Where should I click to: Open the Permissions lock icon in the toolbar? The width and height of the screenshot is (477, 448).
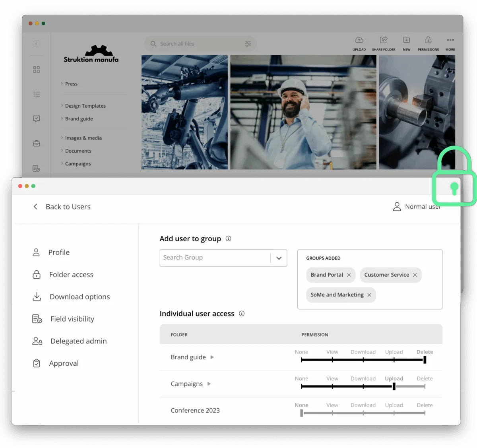tap(428, 40)
